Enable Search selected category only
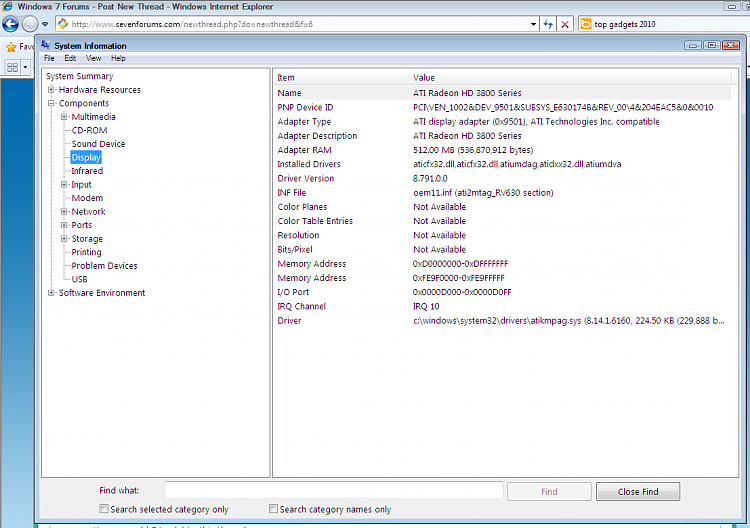 tap(104, 508)
